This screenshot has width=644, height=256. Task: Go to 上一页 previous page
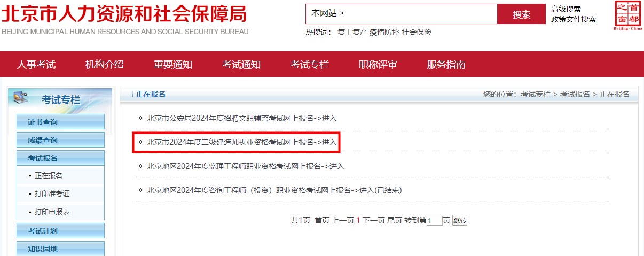click(343, 220)
